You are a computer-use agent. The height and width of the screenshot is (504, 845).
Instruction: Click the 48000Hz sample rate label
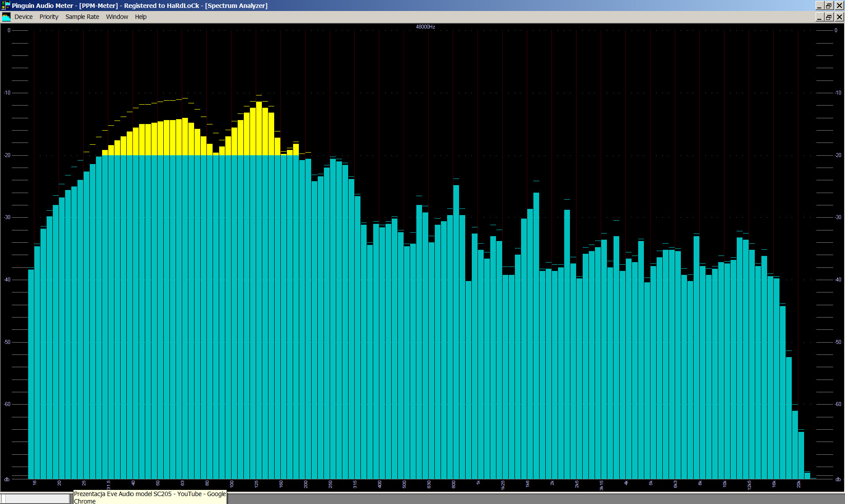(x=425, y=27)
